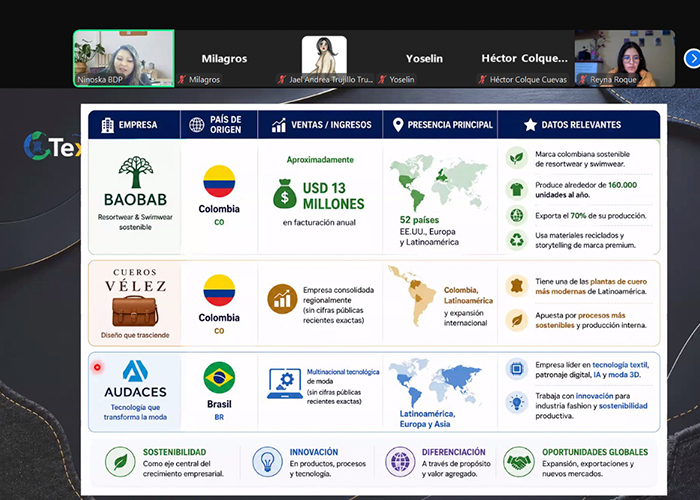Click the Tecnología que transforma la moda tagline

[x=135, y=412]
